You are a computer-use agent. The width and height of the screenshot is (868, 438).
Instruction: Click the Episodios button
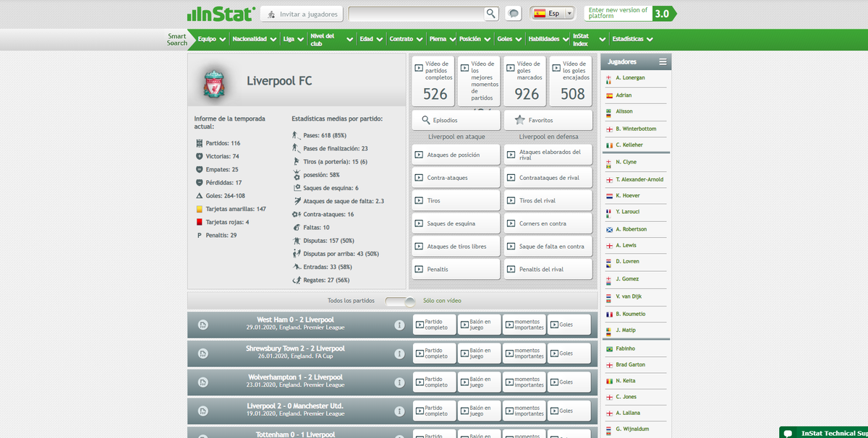coord(456,120)
